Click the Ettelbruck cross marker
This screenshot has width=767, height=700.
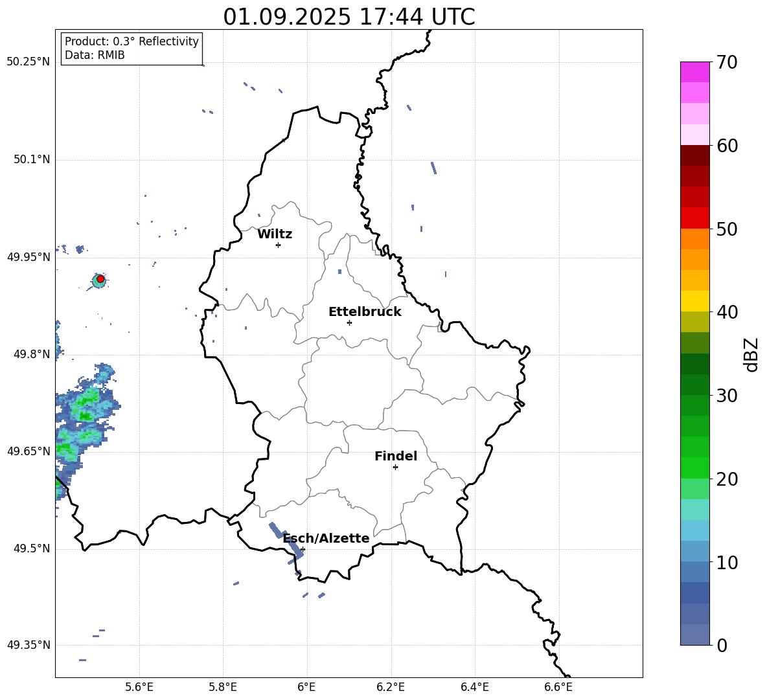(x=349, y=322)
